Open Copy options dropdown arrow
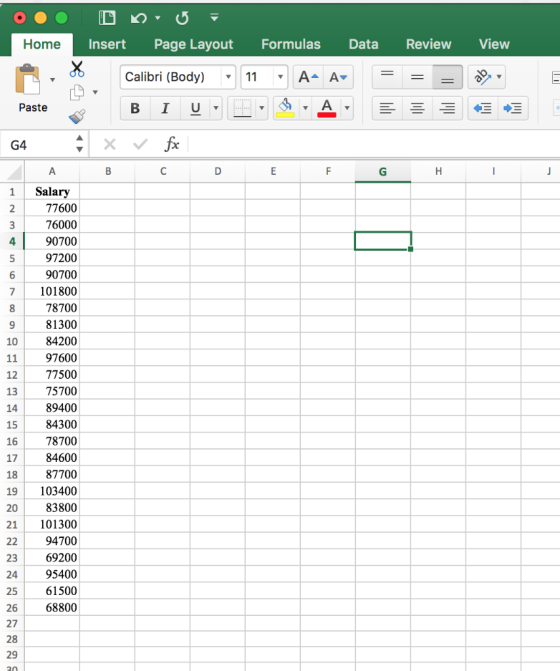This screenshot has width=560, height=671. (x=95, y=92)
